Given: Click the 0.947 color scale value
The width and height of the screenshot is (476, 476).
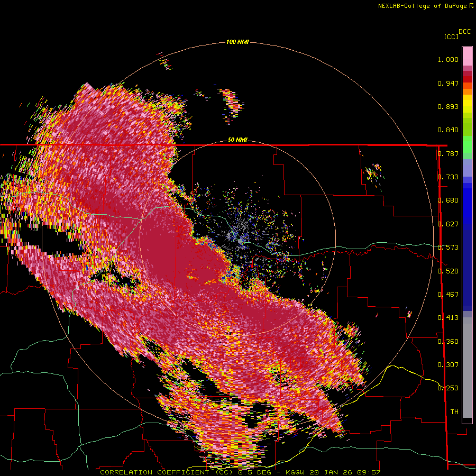Looking at the screenshot, I should tap(448, 83).
